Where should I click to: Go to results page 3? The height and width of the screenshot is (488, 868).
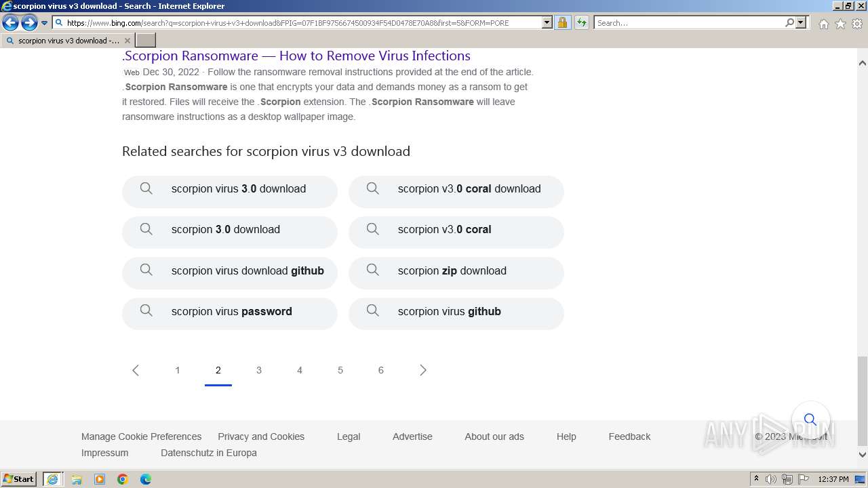259,370
